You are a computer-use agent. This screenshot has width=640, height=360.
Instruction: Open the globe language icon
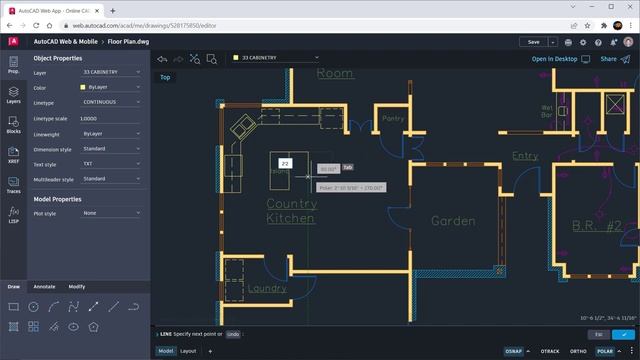pyautogui.click(x=568, y=42)
